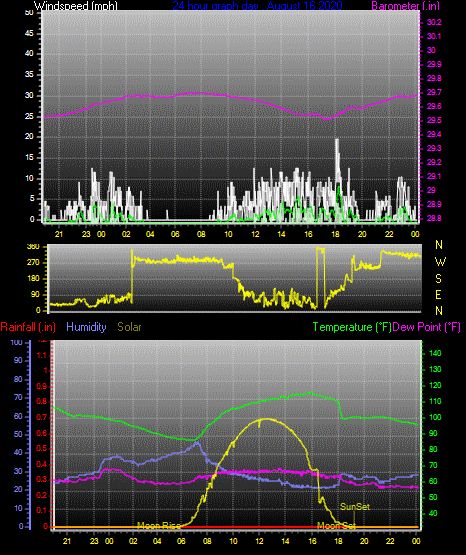Select 29.5 on the barometer scale
466x555 pixels.
pyautogui.click(x=434, y=120)
